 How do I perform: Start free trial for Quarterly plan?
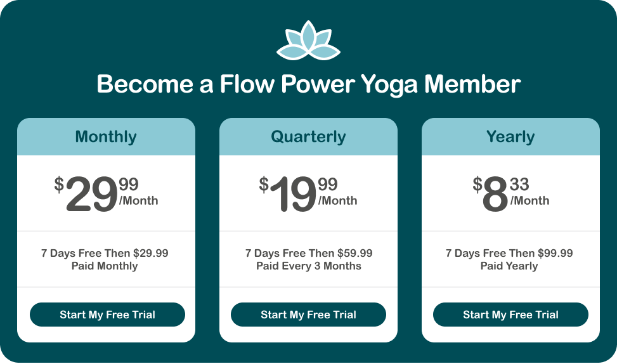(308, 315)
